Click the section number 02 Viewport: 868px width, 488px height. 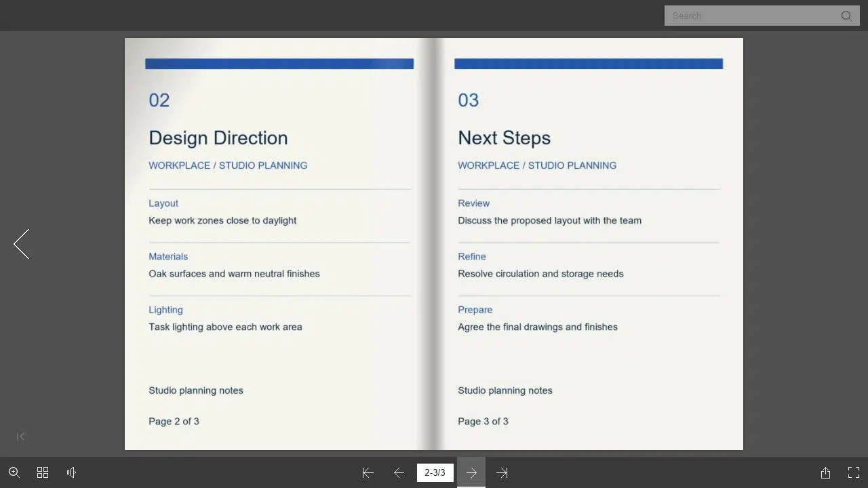[x=159, y=100]
